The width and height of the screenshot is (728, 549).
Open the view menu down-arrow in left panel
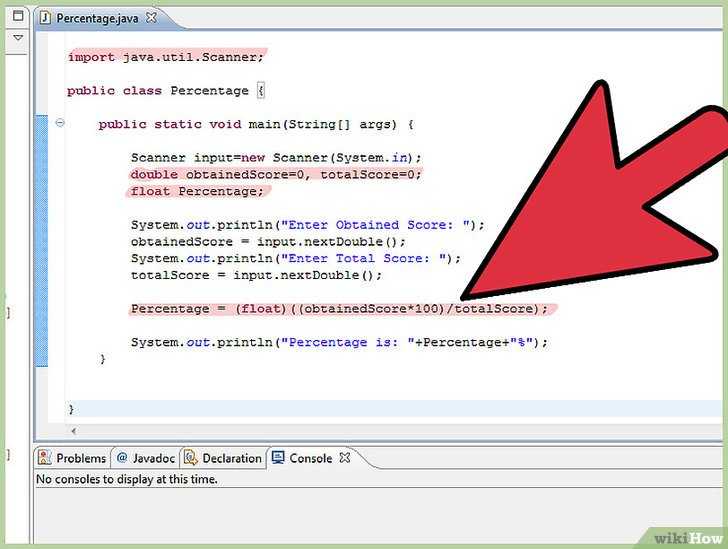coord(18,38)
